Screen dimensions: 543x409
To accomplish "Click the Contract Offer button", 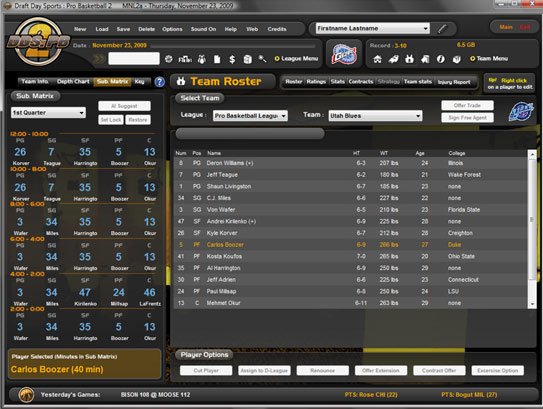I will click(439, 371).
